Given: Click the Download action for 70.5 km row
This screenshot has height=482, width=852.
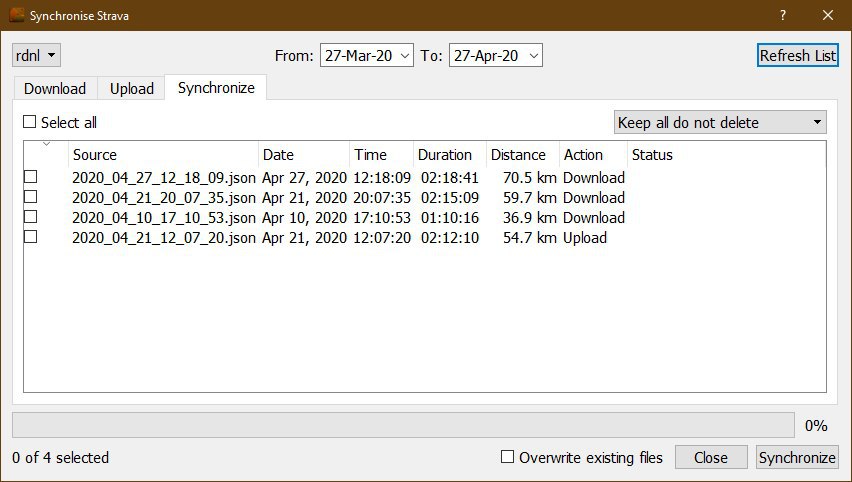Looking at the screenshot, I should click(594, 178).
